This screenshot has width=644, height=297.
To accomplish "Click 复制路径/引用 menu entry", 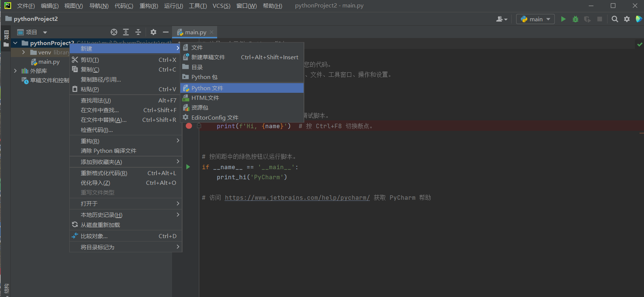I will (x=126, y=79).
